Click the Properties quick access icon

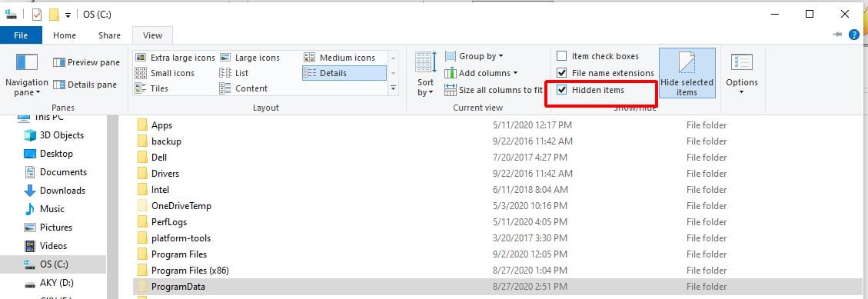37,15
